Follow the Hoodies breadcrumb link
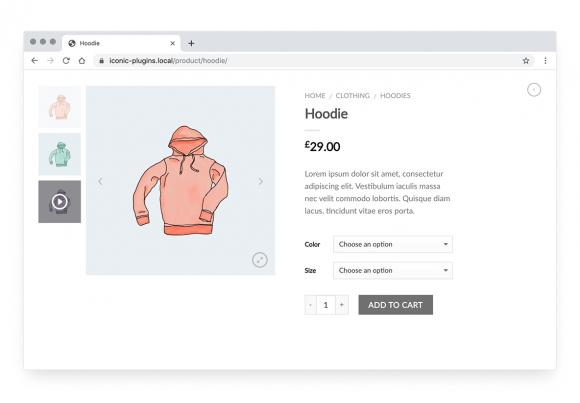 [x=395, y=95]
